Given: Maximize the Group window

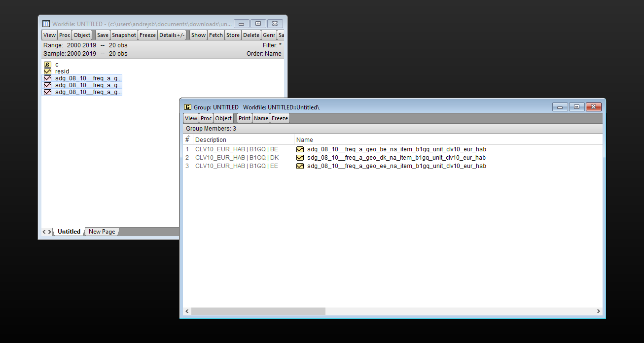Looking at the screenshot, I should point(576,107).
